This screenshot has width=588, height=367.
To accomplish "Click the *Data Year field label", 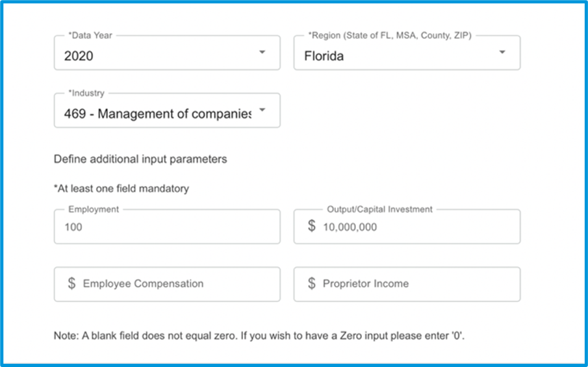I will tap(90, 36).
